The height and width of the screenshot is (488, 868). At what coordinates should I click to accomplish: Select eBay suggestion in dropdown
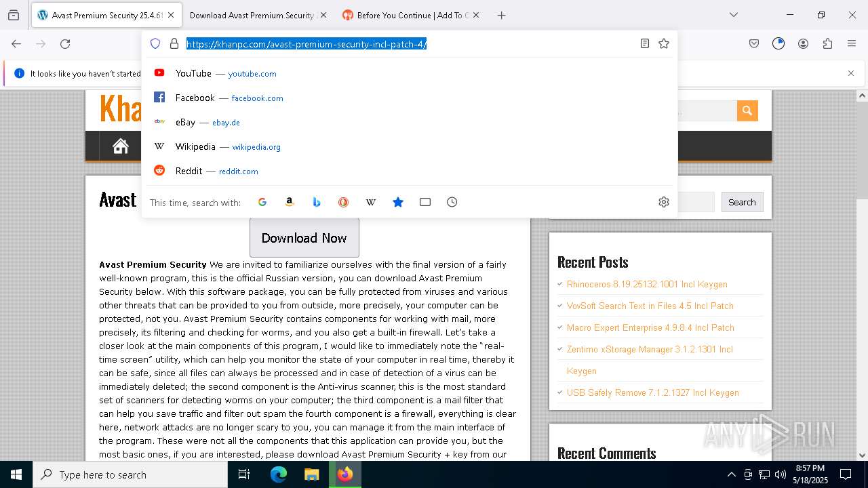click(x=410, y=122)
